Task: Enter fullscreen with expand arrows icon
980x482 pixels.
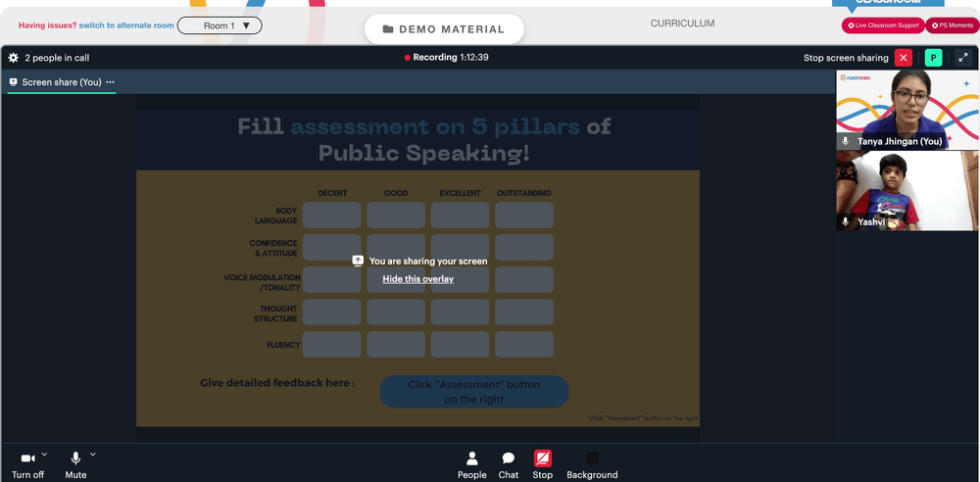Action: [x=963, y=58]
